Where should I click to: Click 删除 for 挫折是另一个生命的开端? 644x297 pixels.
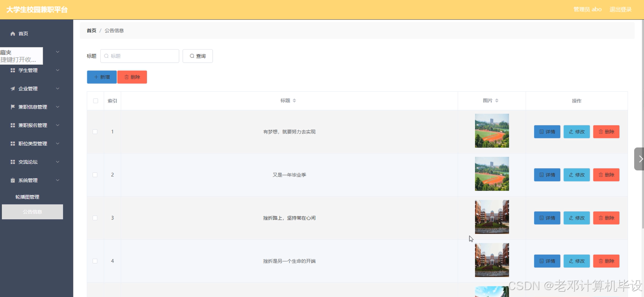coord(606,261)
